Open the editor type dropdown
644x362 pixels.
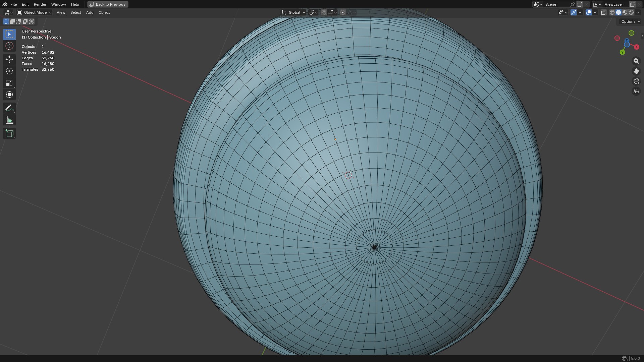(8, 12)
